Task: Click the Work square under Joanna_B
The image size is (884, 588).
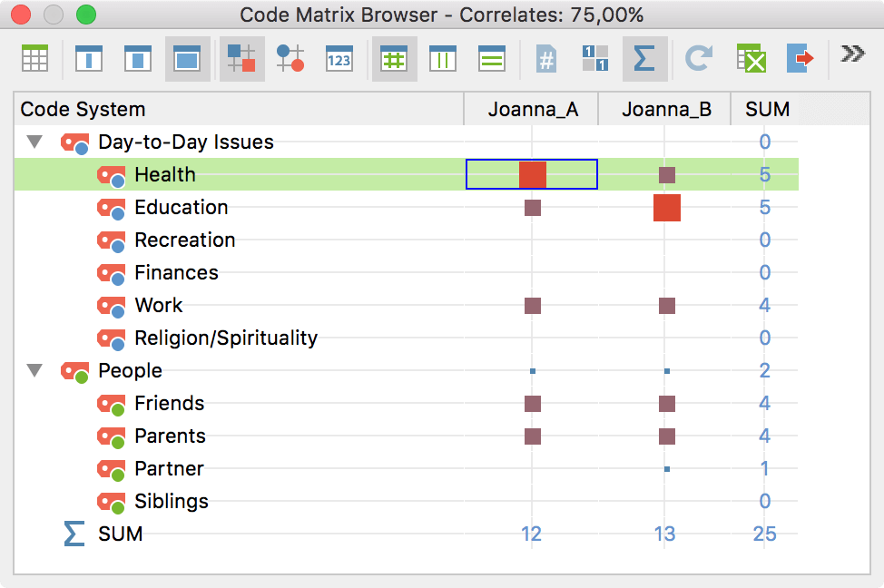Action: click(x=667, y=306)
